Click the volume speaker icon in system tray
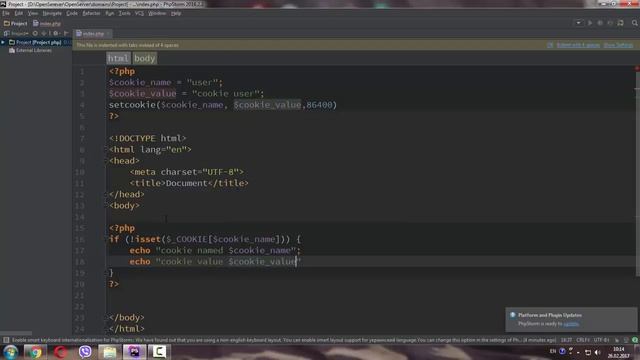640x360 pixels. [x=598, y=352]
